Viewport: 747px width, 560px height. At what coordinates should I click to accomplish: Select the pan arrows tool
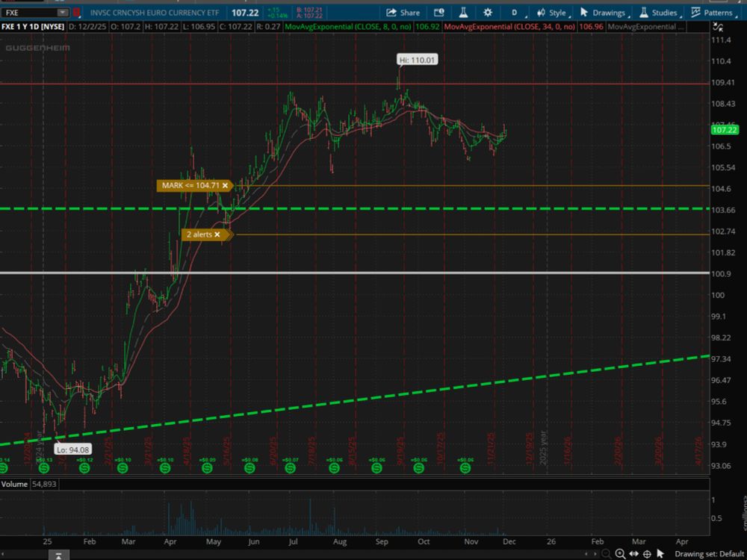coord(633,553)
